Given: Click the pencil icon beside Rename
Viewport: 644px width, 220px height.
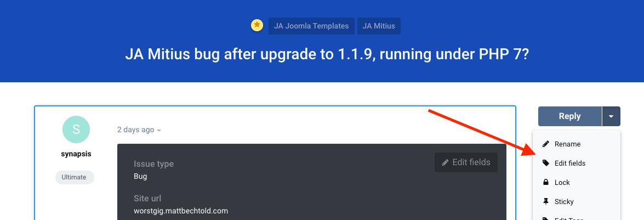Looking at the screenshot, I should tap(545, 144).
